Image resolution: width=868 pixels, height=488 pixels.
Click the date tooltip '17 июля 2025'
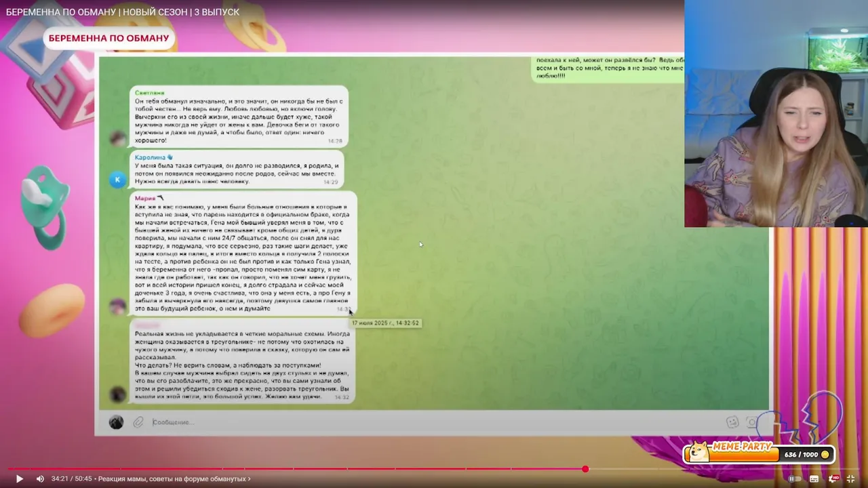click(x=385, y=323)
